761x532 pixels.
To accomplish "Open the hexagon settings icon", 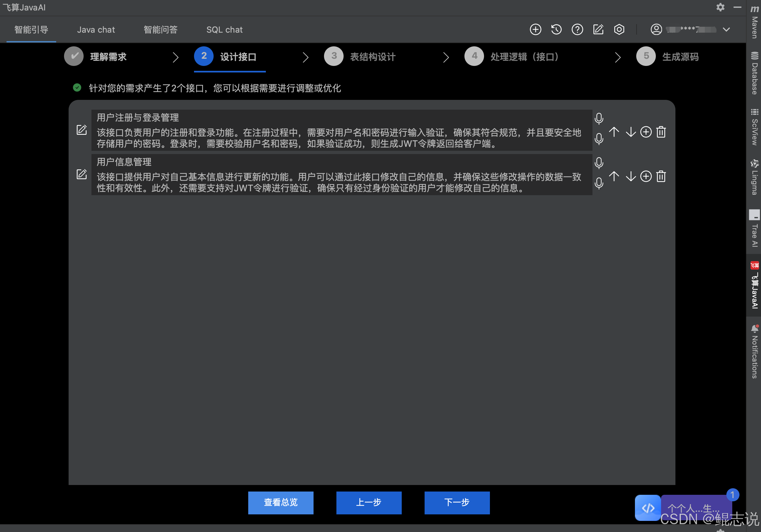I will tap(619, 29).
